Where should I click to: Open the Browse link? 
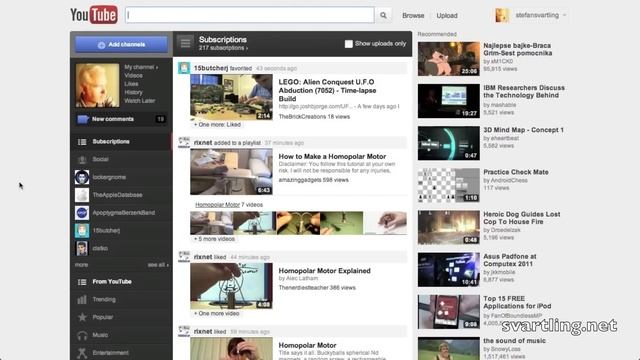coord(413,16)
